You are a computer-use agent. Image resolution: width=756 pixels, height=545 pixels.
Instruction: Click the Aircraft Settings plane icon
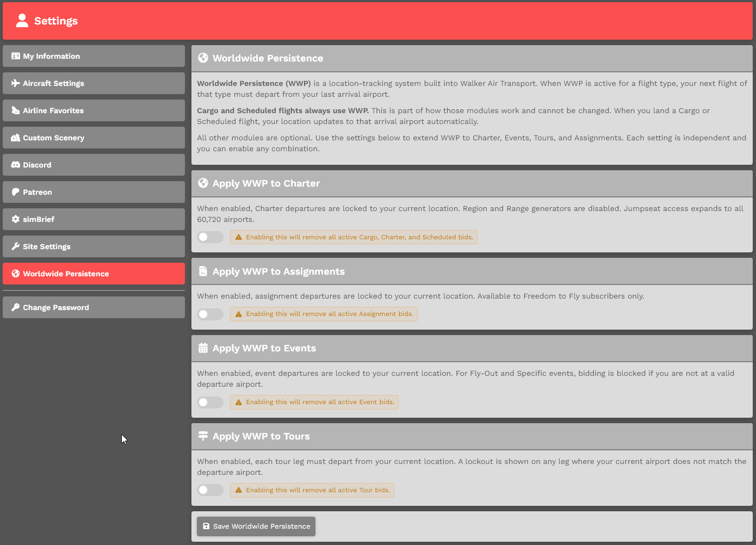[16, 83]
